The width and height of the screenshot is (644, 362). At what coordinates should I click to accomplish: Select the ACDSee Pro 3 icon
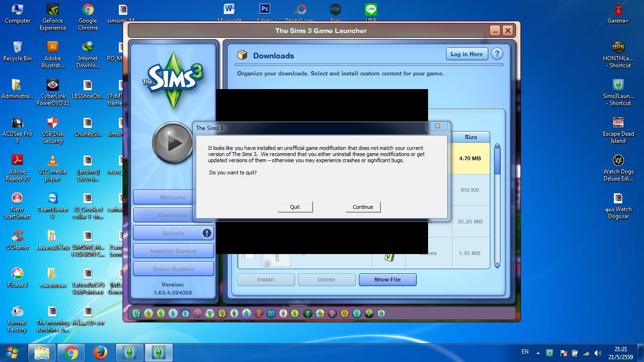17,130
